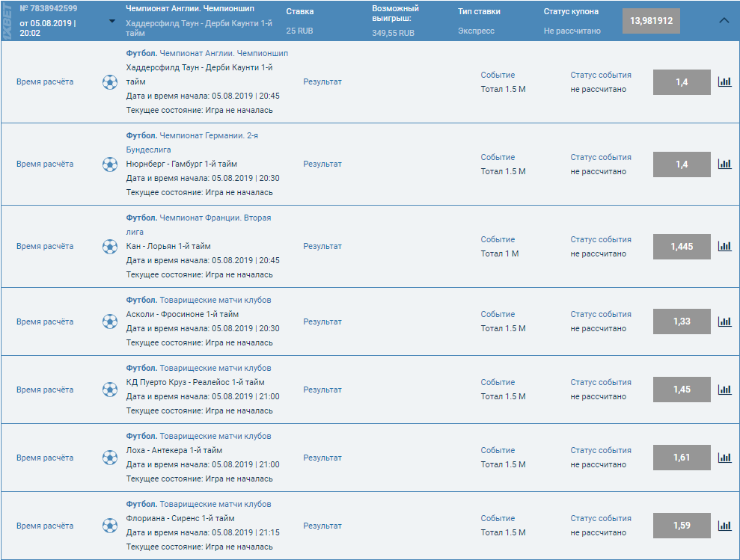
Task: Click football icon beside Лоха - Антекера
Action: 110,458
